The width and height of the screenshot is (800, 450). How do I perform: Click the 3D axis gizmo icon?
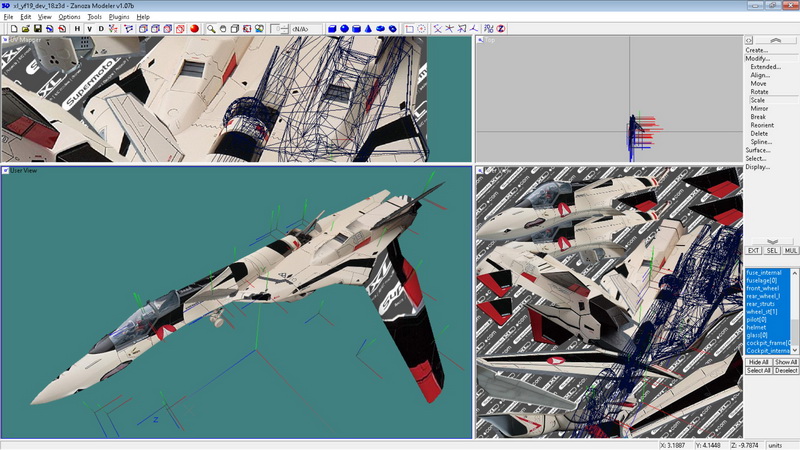pos(474,29)
